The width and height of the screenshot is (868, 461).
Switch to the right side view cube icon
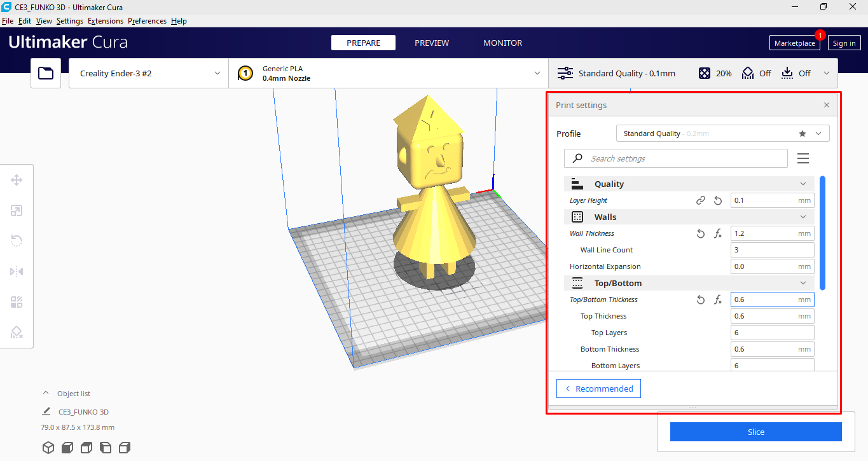pos(125,448)
